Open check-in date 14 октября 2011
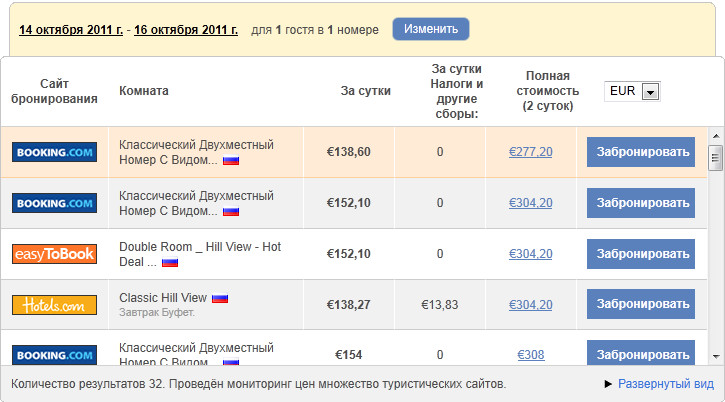Image resolution: width=725 pixels, height=402 pixels. pyautogui.click(x=71, y=29)
